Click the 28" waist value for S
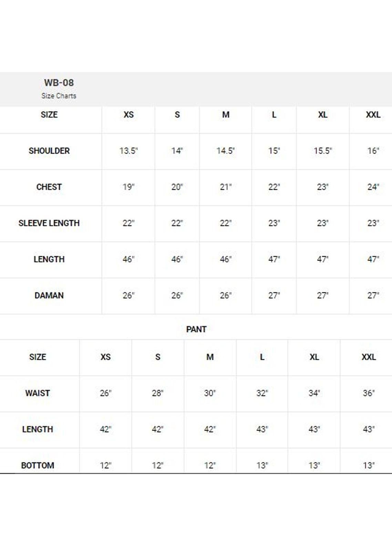The width and height of the screenshot is (392, 546). (x=157, y=393)
